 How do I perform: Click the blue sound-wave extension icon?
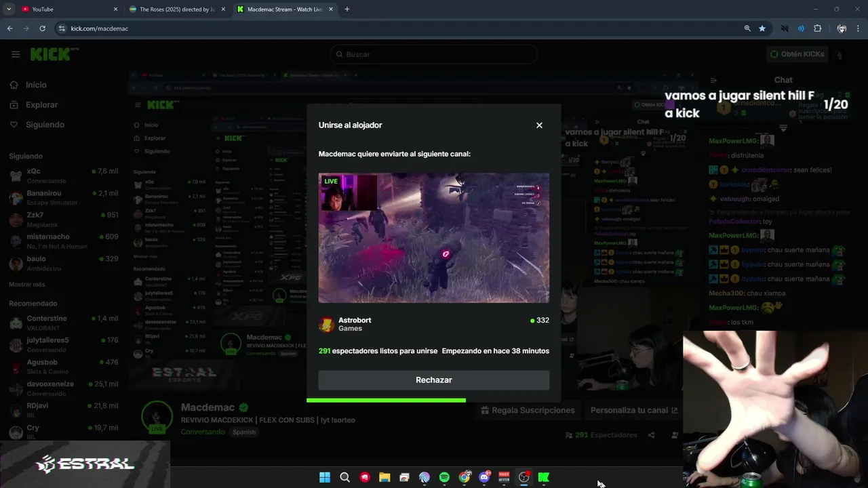[x=801, y=28]
